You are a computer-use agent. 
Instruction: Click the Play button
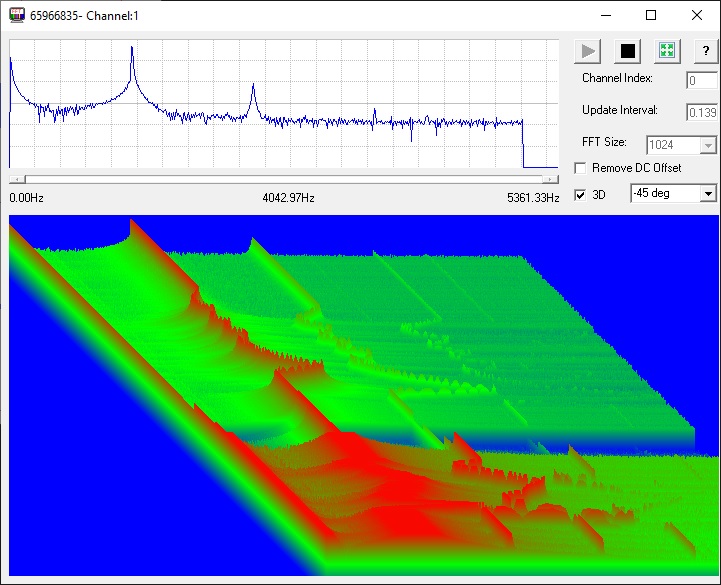[x=588, y=51]
